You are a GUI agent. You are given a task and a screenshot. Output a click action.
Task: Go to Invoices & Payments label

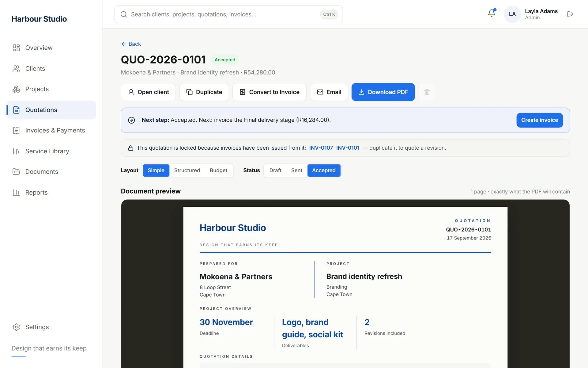(x=55, y=131)
